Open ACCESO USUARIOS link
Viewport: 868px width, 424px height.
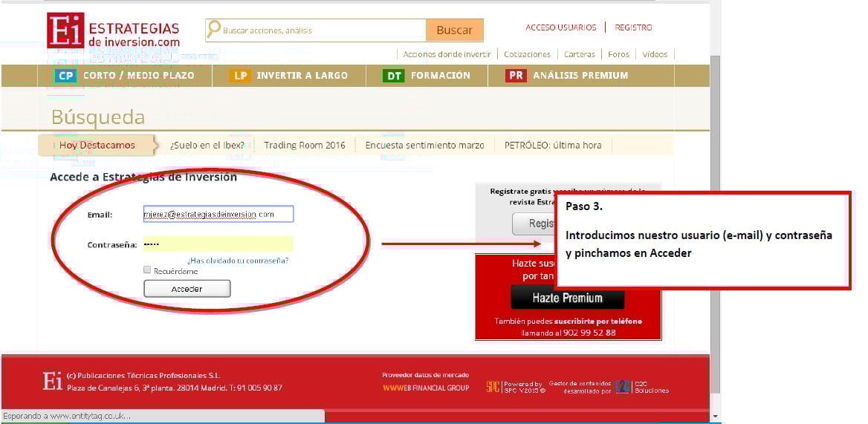click(561, 27)
